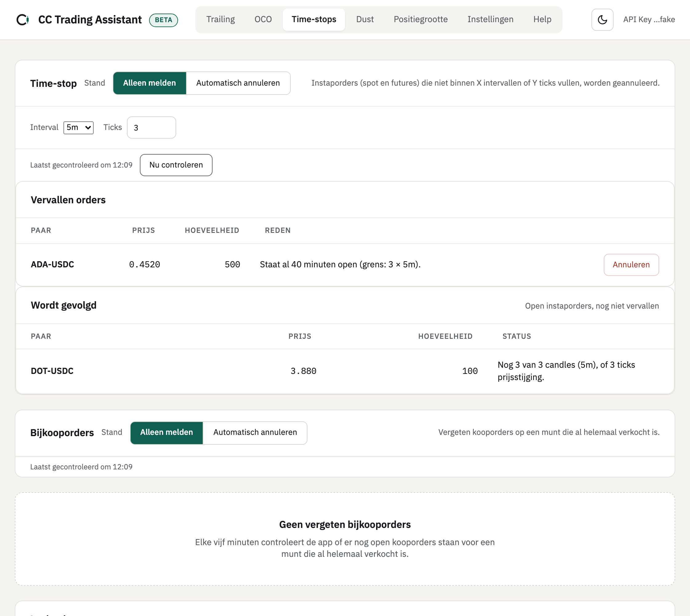Click the REDEN column header

coord(277,230)
